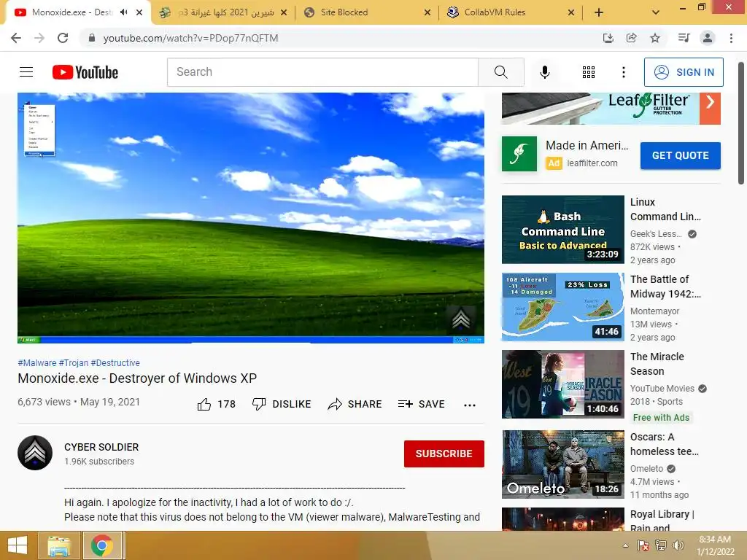Open Chrome's three-dot menu
This screenshot has height=560, width=747.
[x=731, y=38]
